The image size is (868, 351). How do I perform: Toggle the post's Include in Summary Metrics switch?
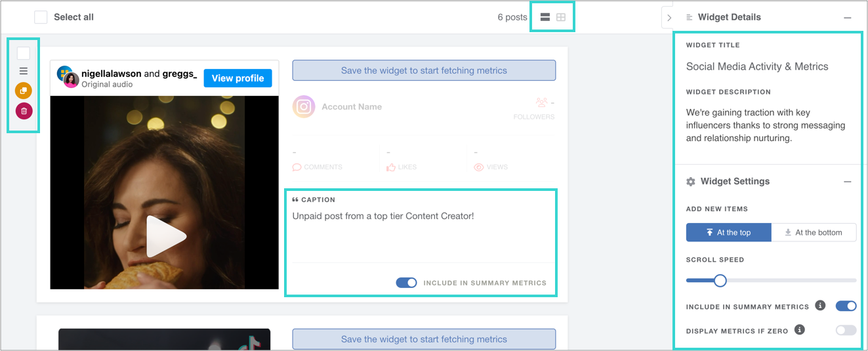(x=407, y=283)
